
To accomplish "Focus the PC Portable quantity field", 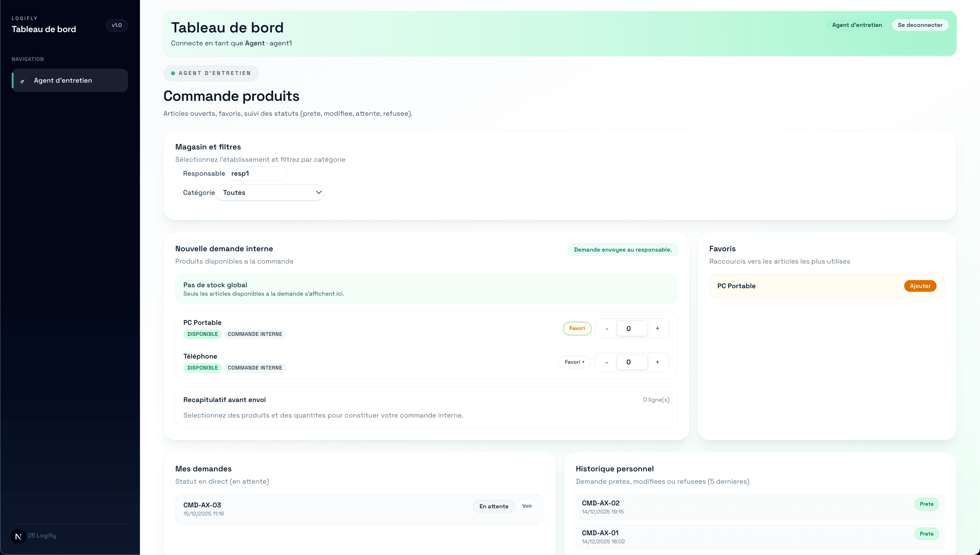I will pos(632,329).
